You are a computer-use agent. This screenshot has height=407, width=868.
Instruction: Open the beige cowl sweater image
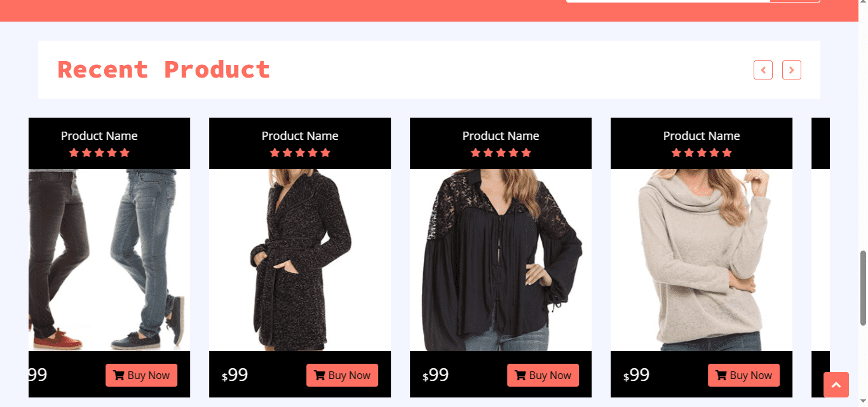[702, 259]
